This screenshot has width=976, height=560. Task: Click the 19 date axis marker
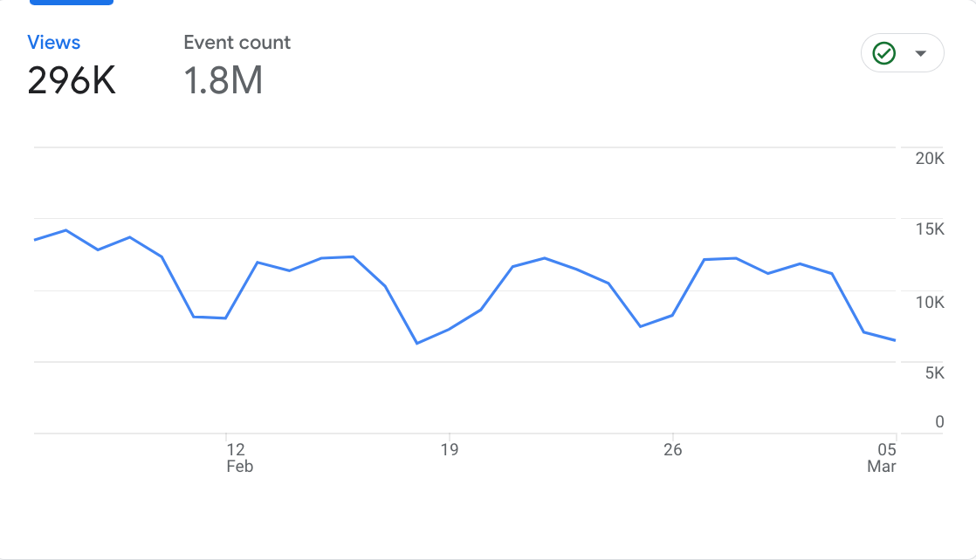coord(450,450)
